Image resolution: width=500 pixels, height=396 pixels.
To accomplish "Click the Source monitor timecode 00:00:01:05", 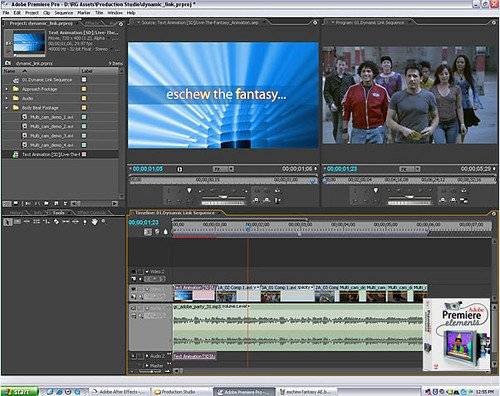I will click(148, 169).
